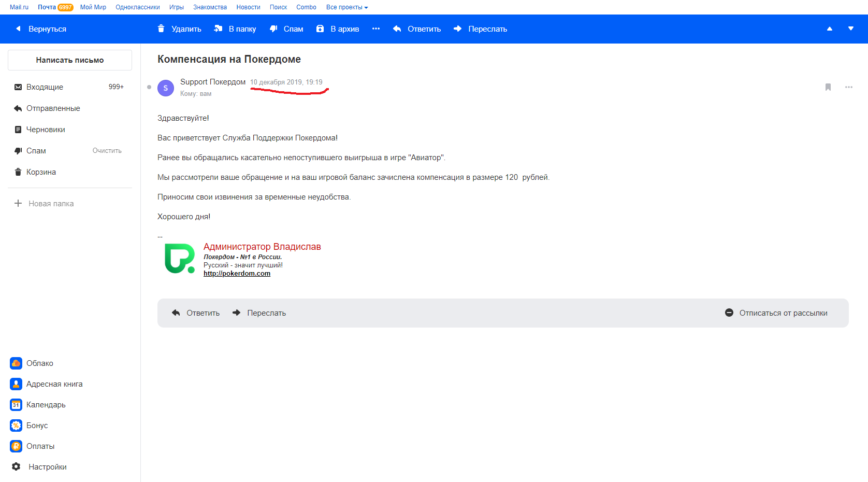Open the toolbar more options ellipsis
Viewport: 868px width, 482px height.
click(376, 29)
